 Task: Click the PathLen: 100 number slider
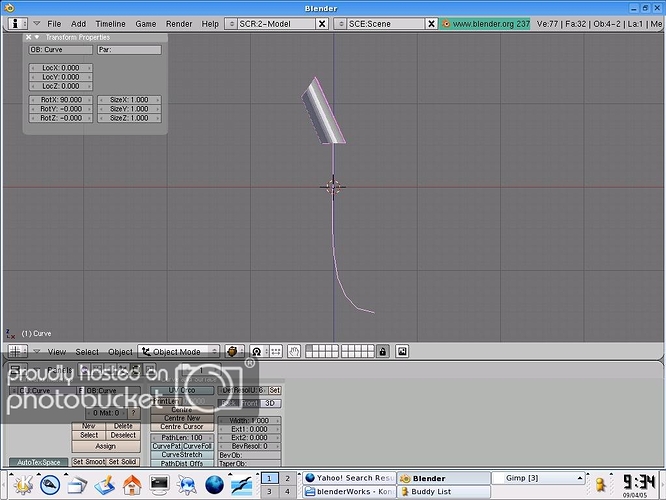click(182, 438)
